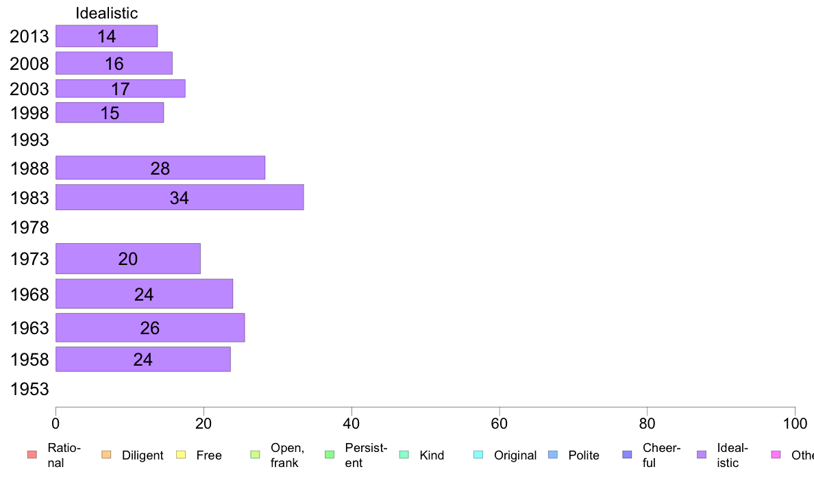Click the Diligent legend color swatch
The width and height of the screenshot is (814, 504).
(106, 455)
